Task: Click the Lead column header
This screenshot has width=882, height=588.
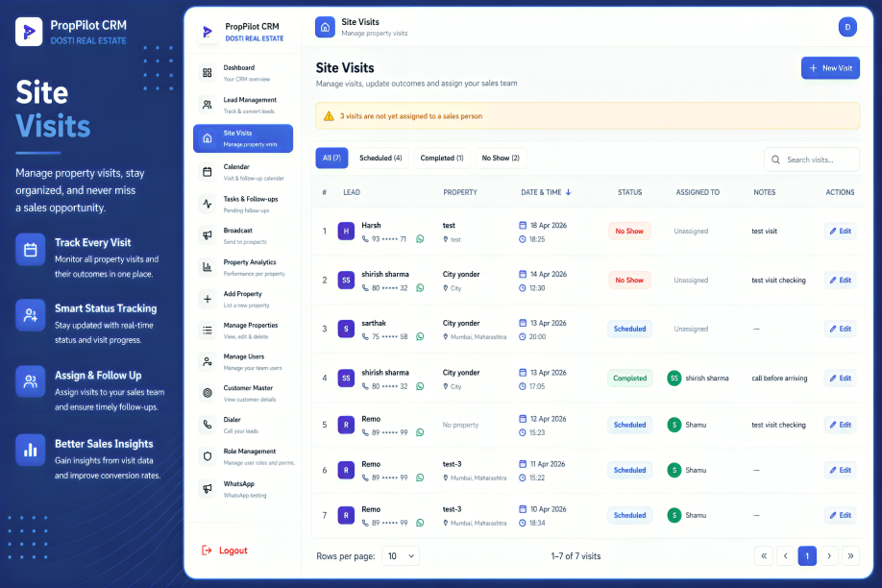Action: tap(352, 192)
